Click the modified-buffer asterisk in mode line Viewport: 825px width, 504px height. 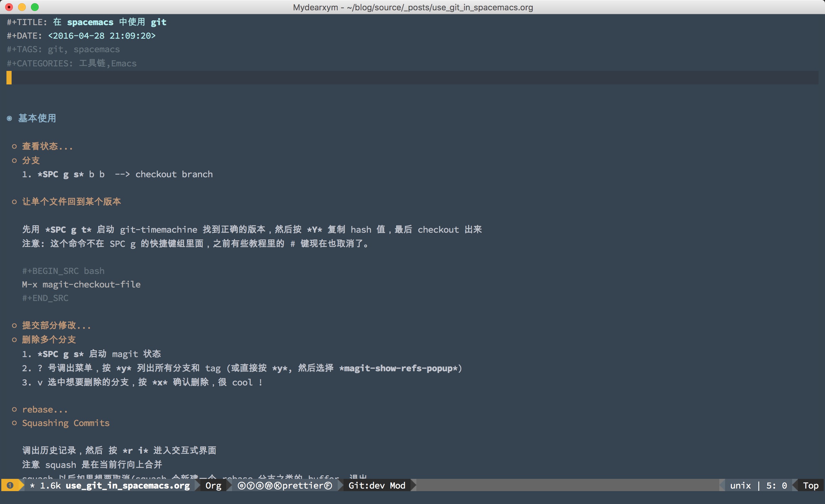[x=33, y=486]
